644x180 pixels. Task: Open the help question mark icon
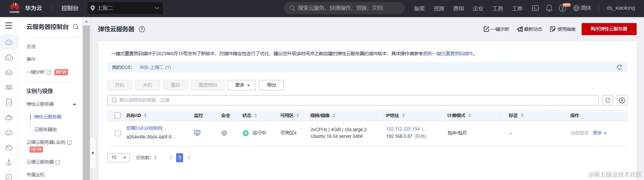pyautogui.click(x=562, y=8)
